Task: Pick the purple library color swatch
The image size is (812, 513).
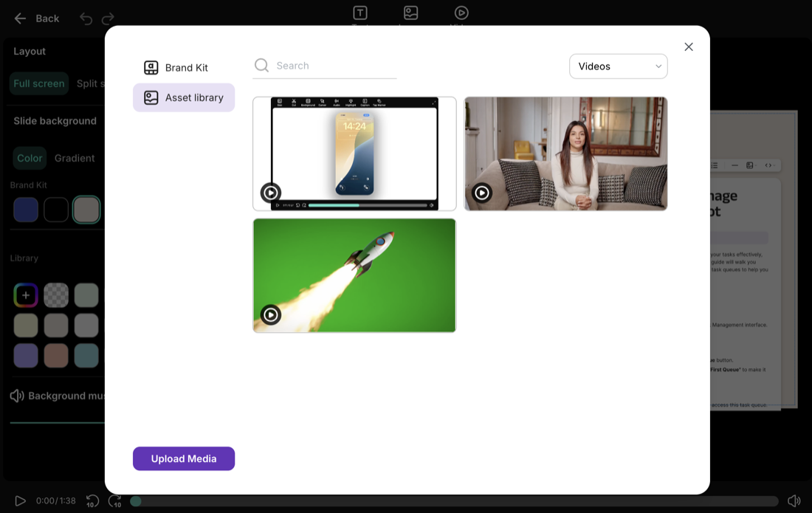Action: click(x=26, y=356)
